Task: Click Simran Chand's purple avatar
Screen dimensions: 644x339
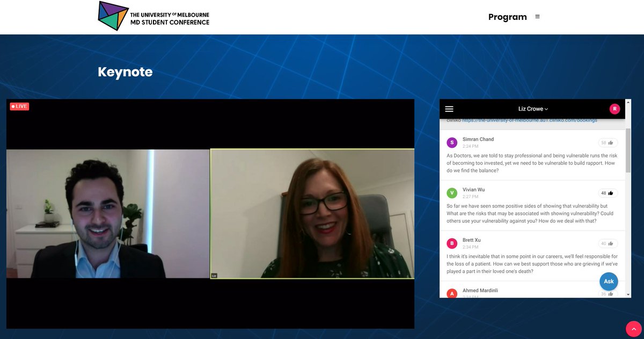Action: point(452,142)
